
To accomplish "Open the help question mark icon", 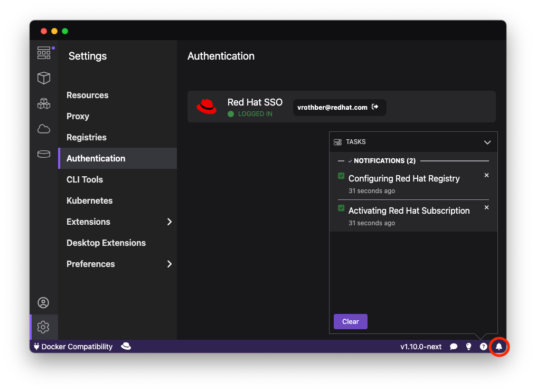I will [x=483, y=347].
